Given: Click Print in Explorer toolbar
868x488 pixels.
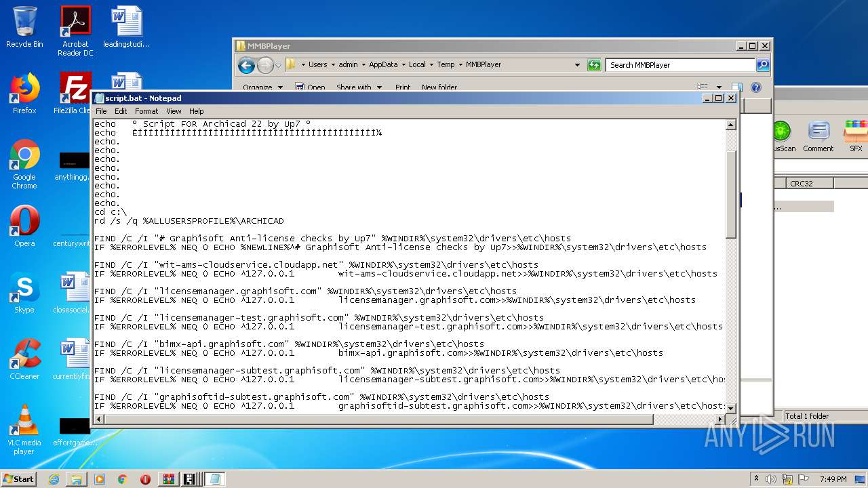Looking at the screenshot, I should [x=403, y=87].
